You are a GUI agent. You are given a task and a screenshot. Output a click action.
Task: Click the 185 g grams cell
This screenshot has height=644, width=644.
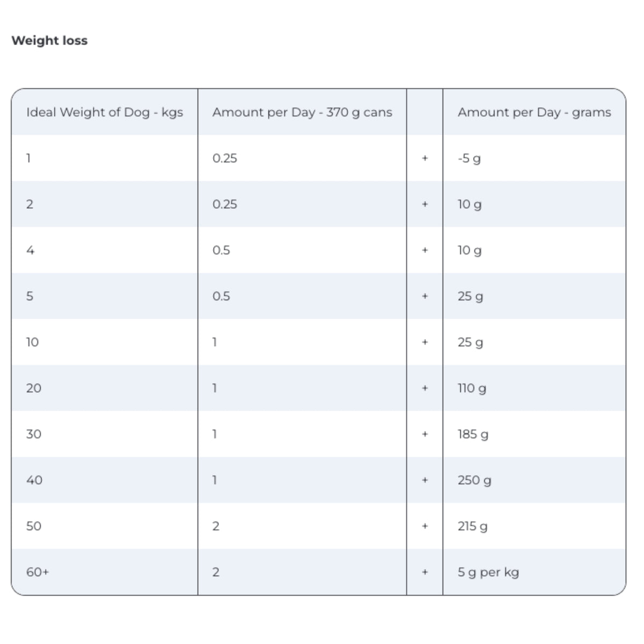point(473,434)
